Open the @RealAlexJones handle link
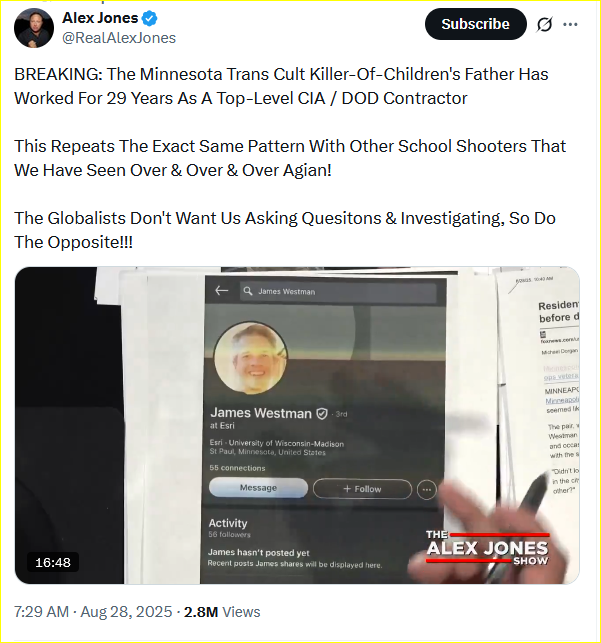Image resolution: width=601 pixels, height=643 pixels. click(119, 38)
